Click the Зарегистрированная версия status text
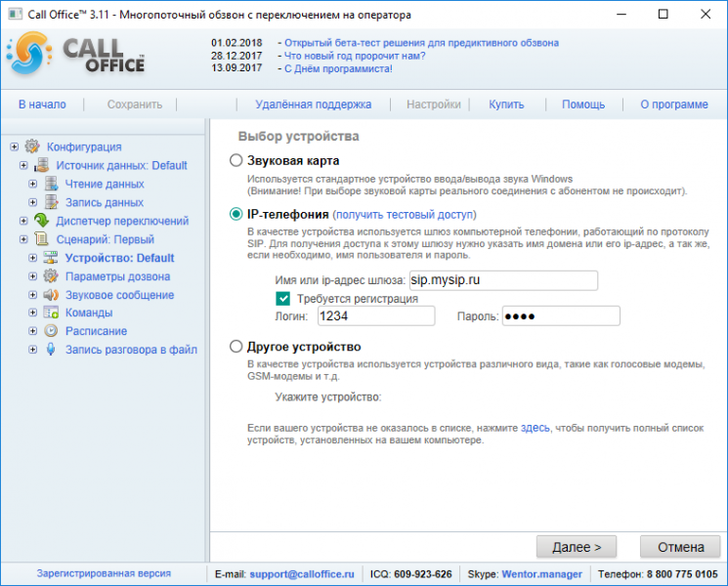The image size is (728, 586). tap(104, 573)
